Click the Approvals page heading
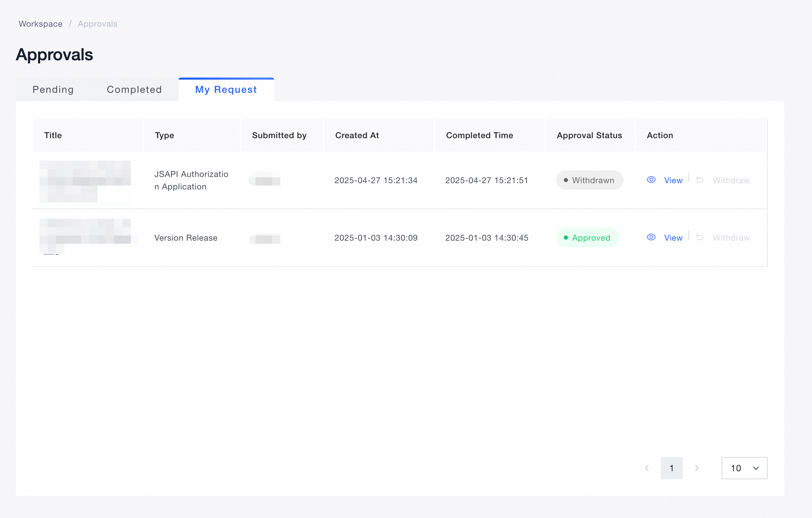812x518 pixels. tap(54, 55)
